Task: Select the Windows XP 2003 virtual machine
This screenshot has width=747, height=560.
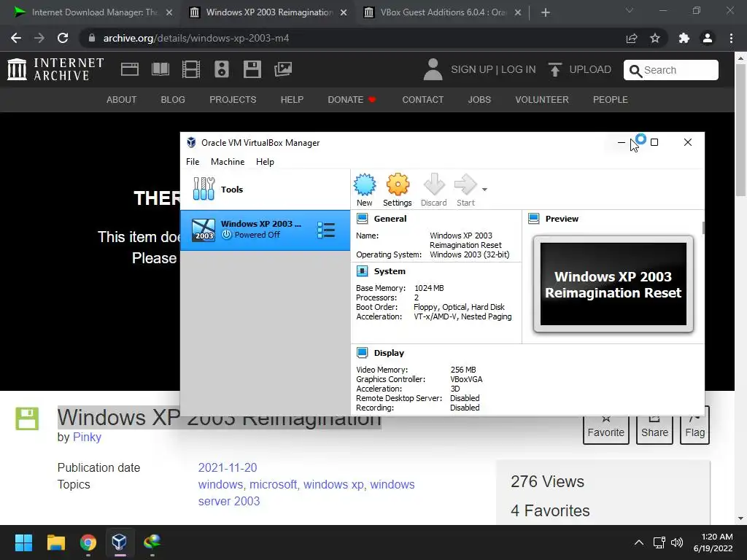Action: click(265, 230)
